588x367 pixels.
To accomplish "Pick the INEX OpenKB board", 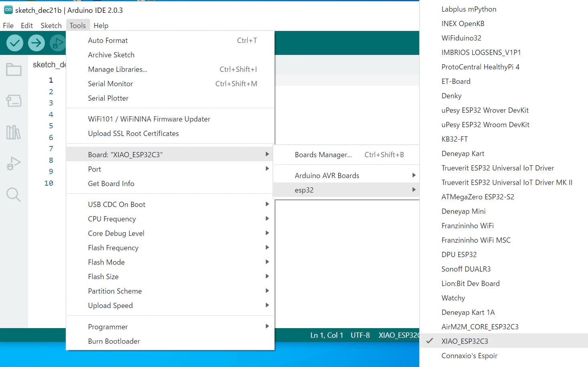I will (504, 23).
